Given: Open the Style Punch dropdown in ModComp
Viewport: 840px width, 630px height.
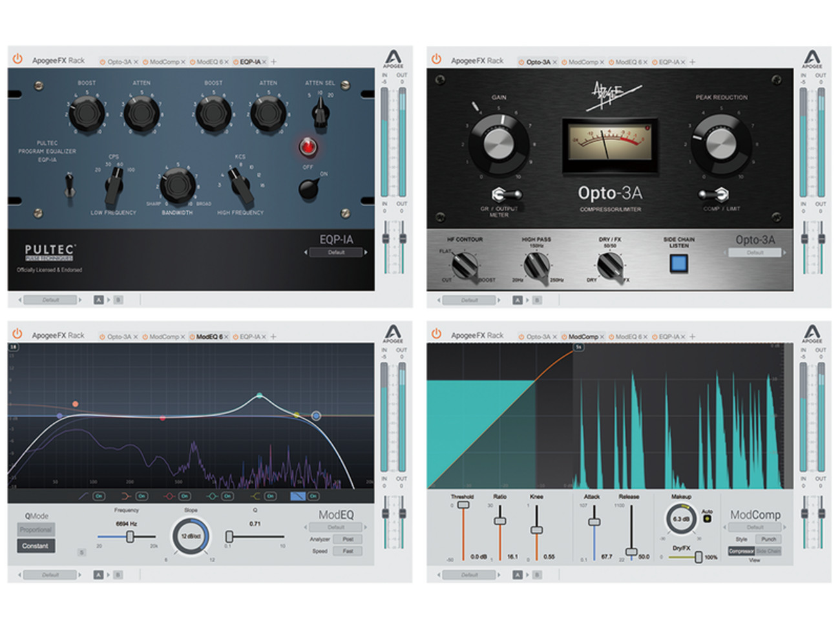Looking at the screenshot, I should tap(768, 539).
